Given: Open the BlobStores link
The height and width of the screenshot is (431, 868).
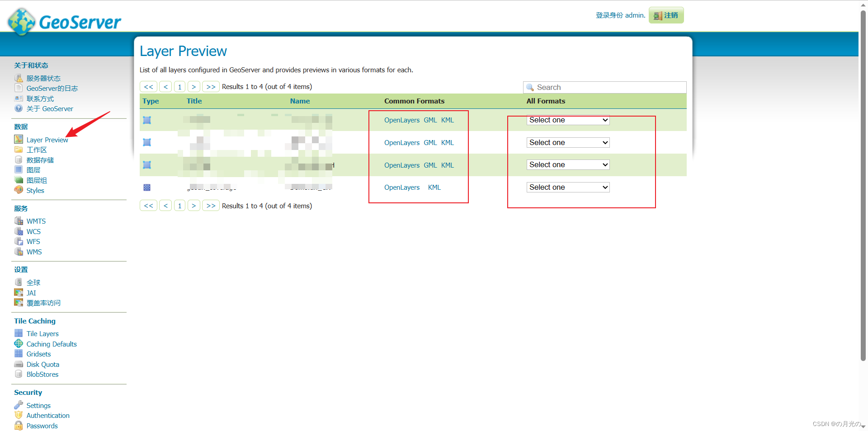Looking at the screenshot, I should (42, 375).
